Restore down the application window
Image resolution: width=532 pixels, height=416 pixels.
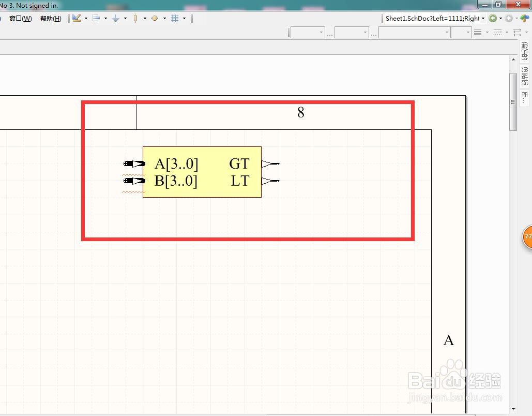(x=498, y=5)
